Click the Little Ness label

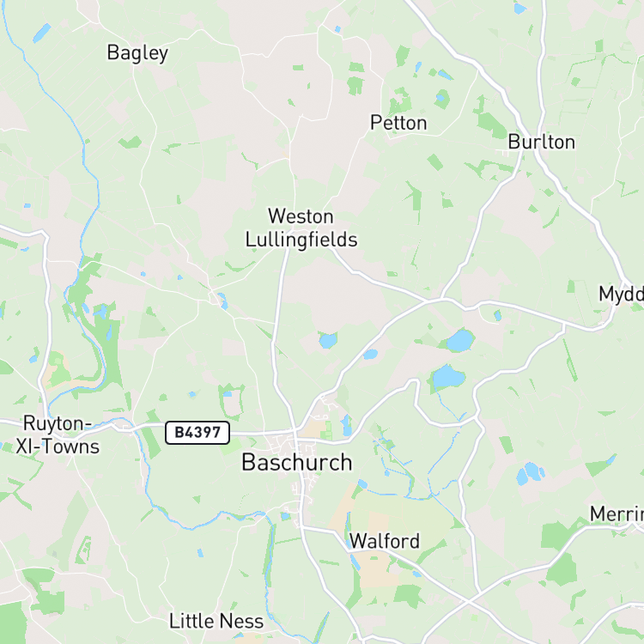(x=216, y=621)
